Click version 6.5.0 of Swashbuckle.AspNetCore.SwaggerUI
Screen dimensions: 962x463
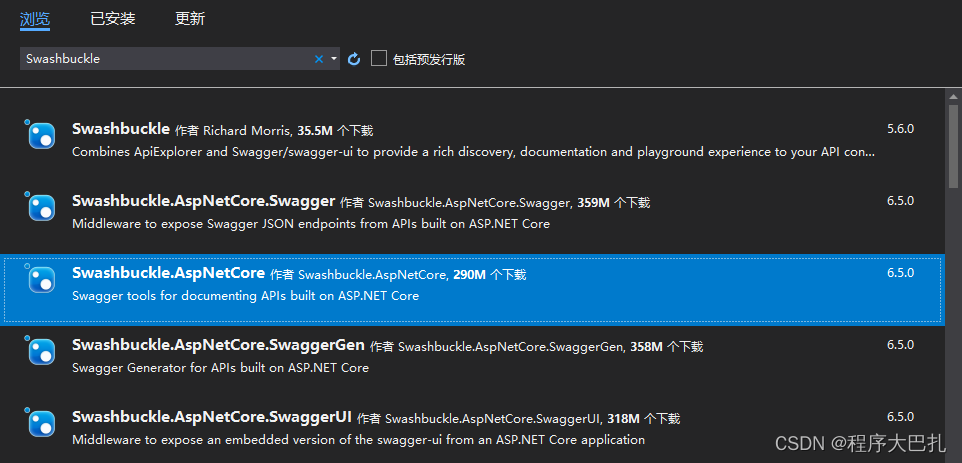pos(901,417)
